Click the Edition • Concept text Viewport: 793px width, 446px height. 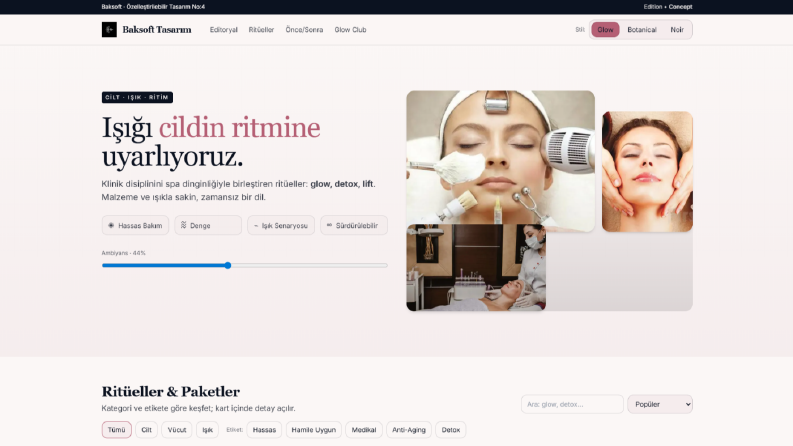coord(668,7)
